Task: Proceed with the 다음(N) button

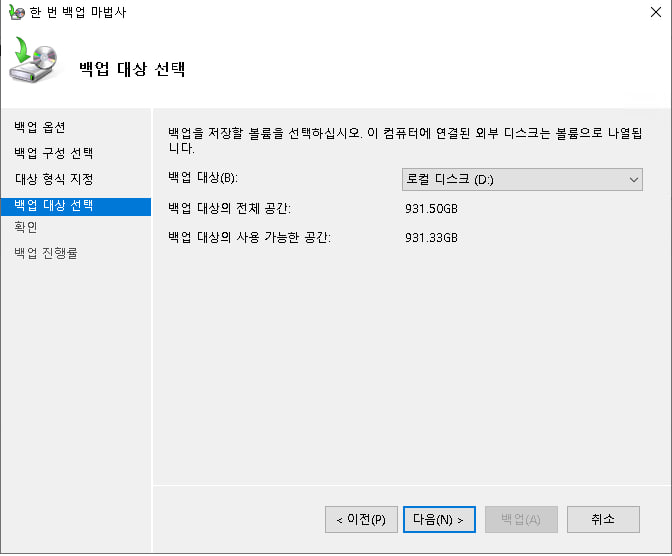Action: (x=438, y=520)
